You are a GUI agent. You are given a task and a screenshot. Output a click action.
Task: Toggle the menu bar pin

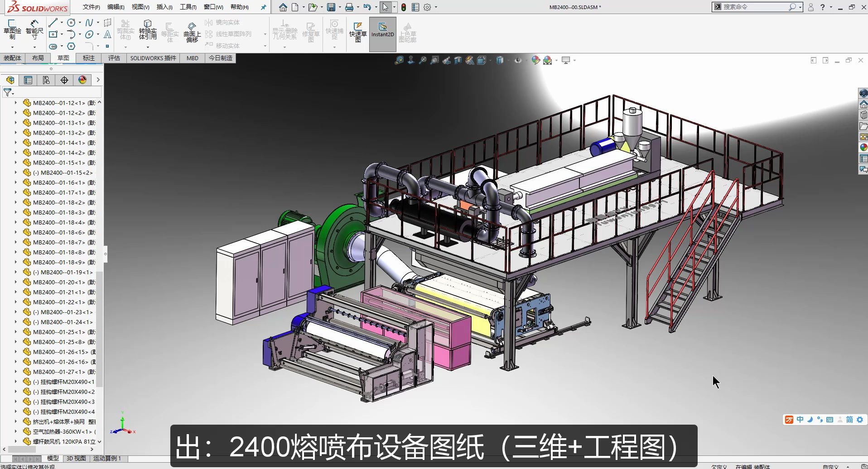[x=263, y=7]
